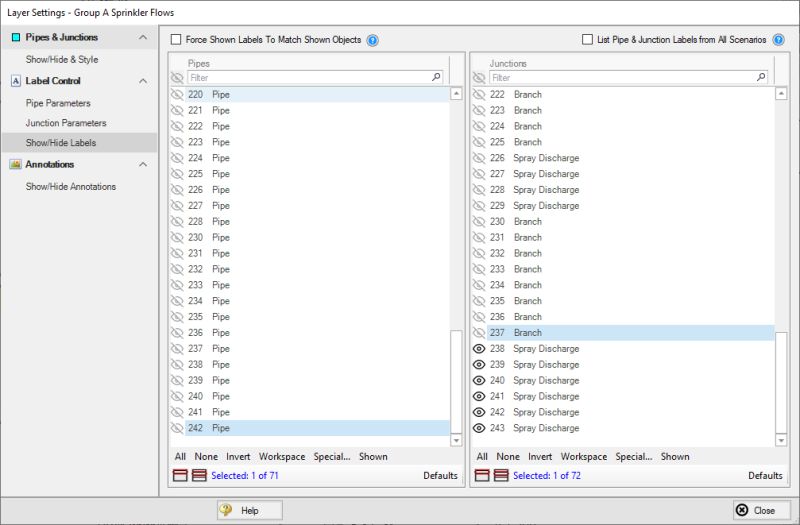Show label for Pipe 242
Screen dimensions: 800x525
177,428
